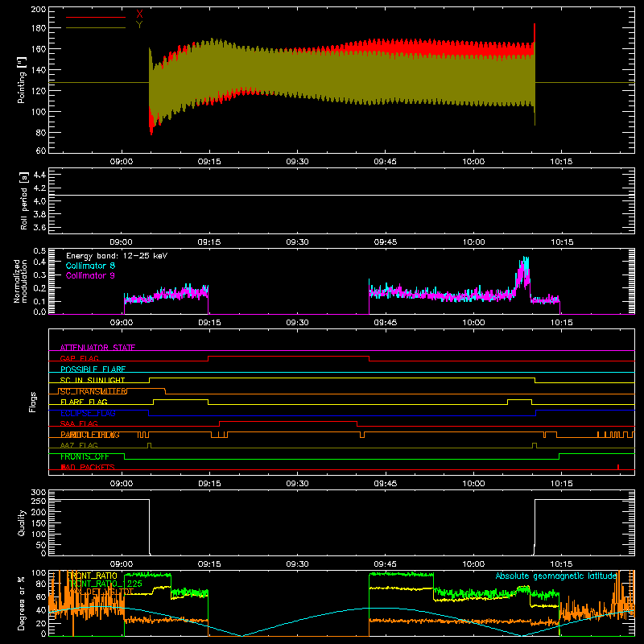Image resolution: width=644 pixels, height=644 pixels.
Task: Click the 0.5 tick on modulation axis
Action: [x=39, y=251]
